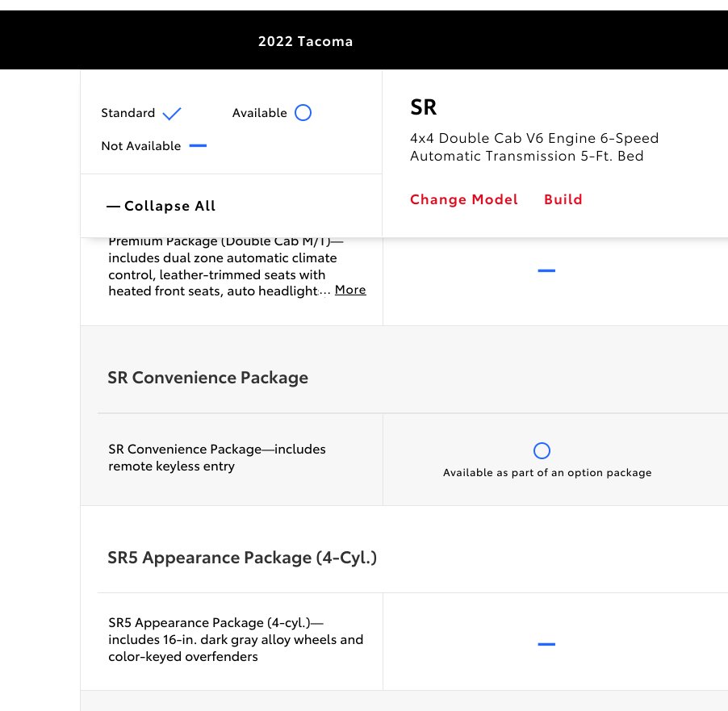
Task: Click SR5 Appearance Package 16-in. alloy wheels description
Action: point(236,639)
